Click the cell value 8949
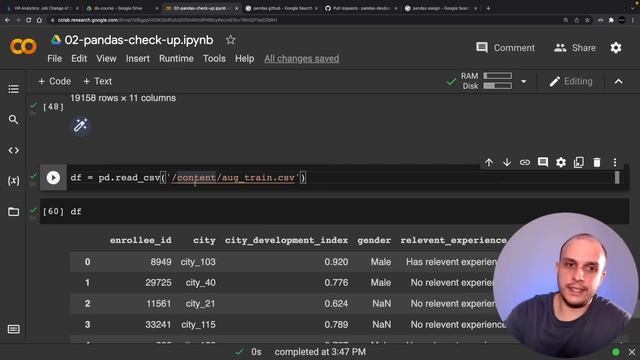Image resolution: width=640 pixels, height=360 pixels. point(161,262)
